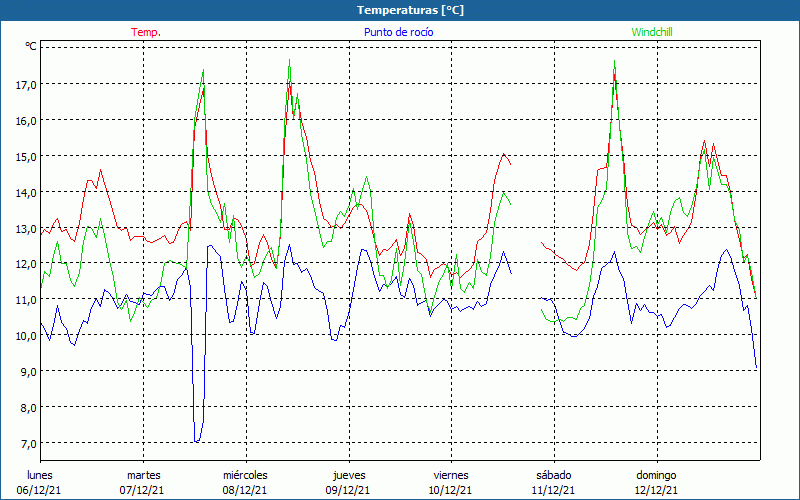Click the 'Temperaturas [°C]' chart title
This screenshot has width=800, height=500.
tap(410, 10)
